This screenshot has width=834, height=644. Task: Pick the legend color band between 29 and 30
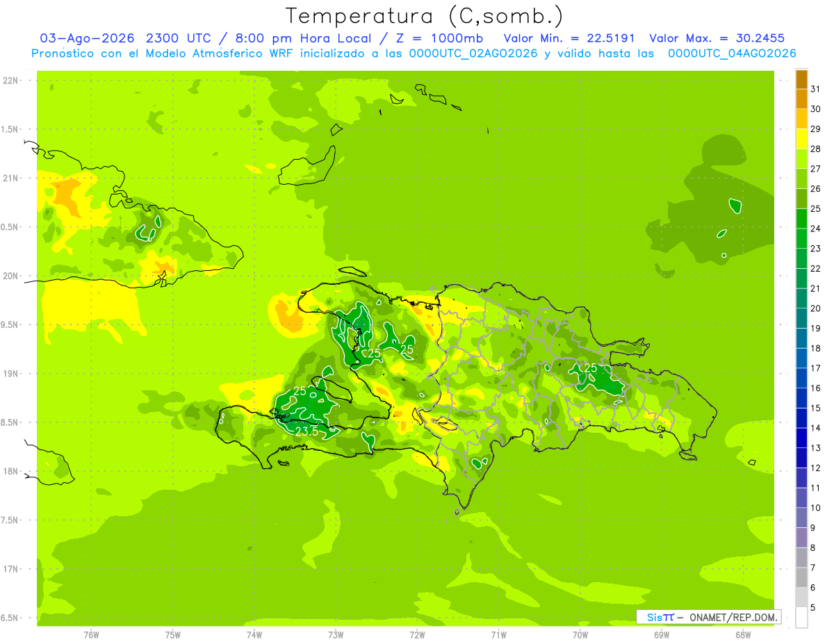click(x=801, y=119)
